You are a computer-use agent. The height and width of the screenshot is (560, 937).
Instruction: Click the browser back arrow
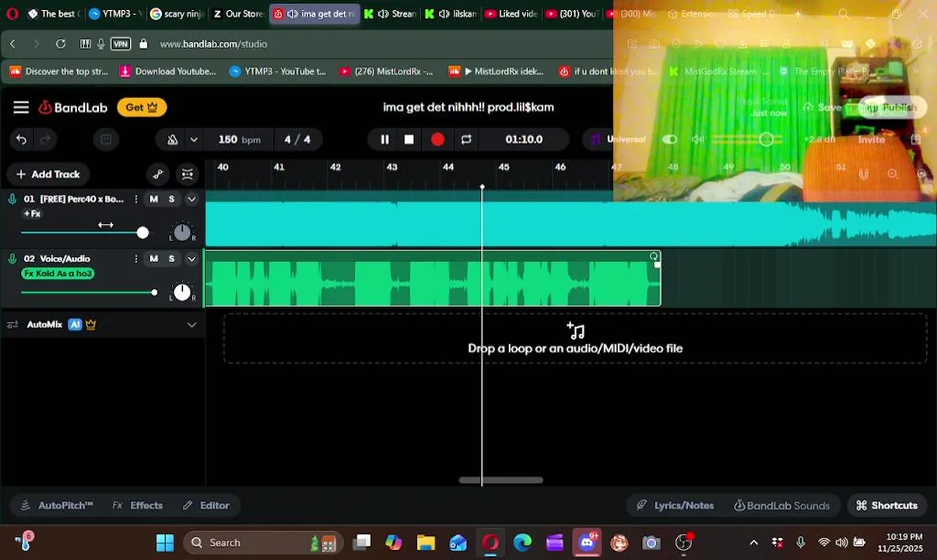(12, 44)
